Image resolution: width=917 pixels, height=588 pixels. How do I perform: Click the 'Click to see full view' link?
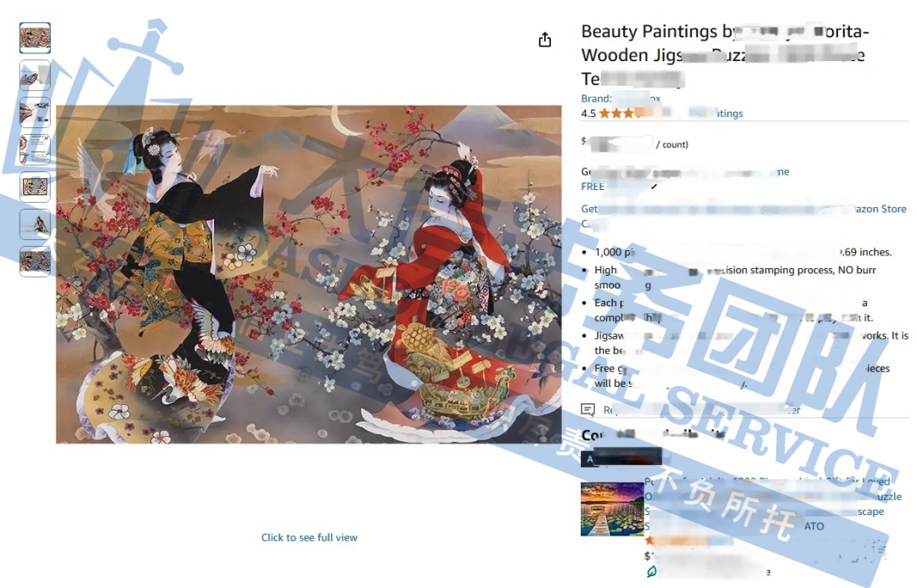click(309, 537)
